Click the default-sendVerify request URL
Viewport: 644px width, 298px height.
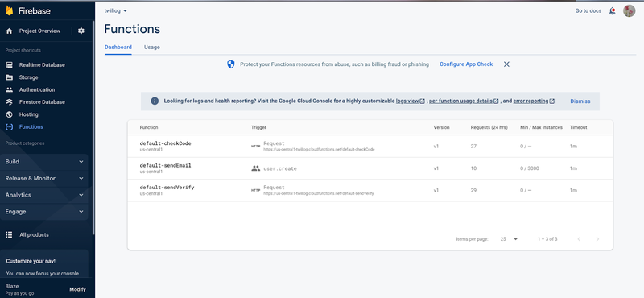tap(319, 193)
